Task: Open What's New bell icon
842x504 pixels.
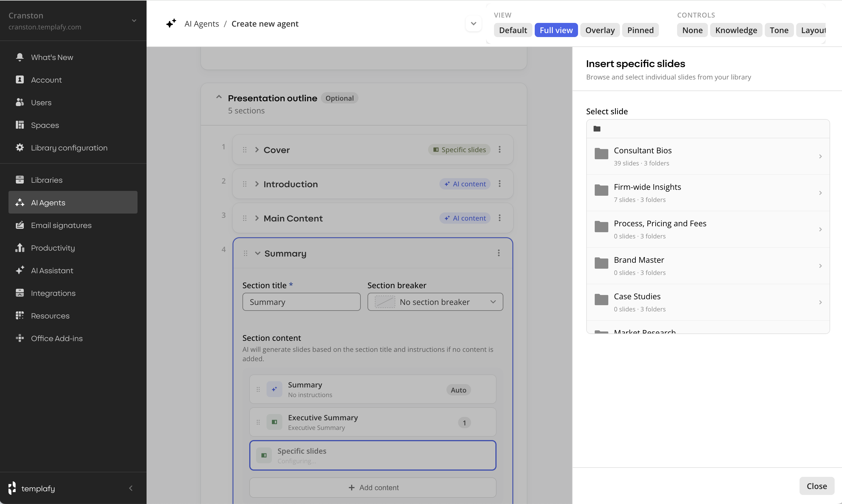Action: 20,57
